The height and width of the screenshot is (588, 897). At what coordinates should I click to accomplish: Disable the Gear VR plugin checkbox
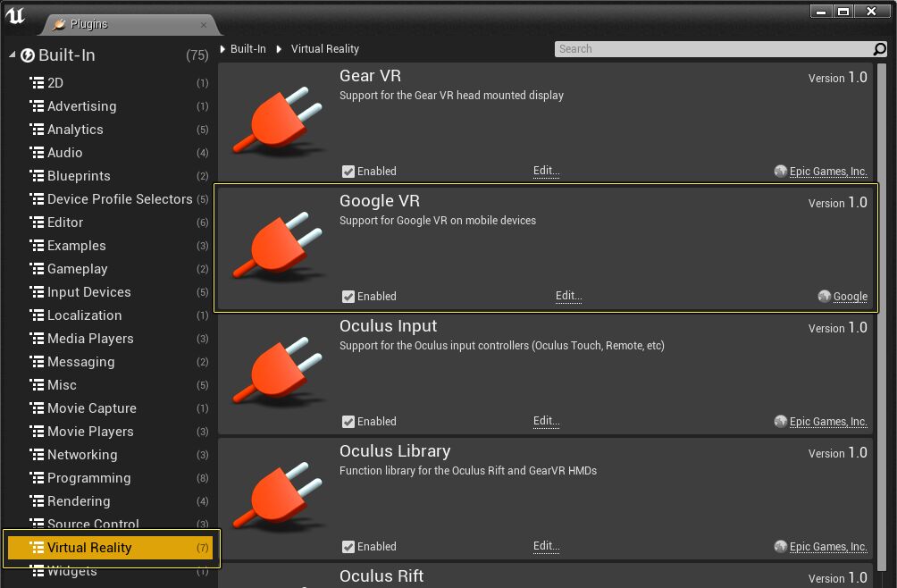click(x=348, y=172)
